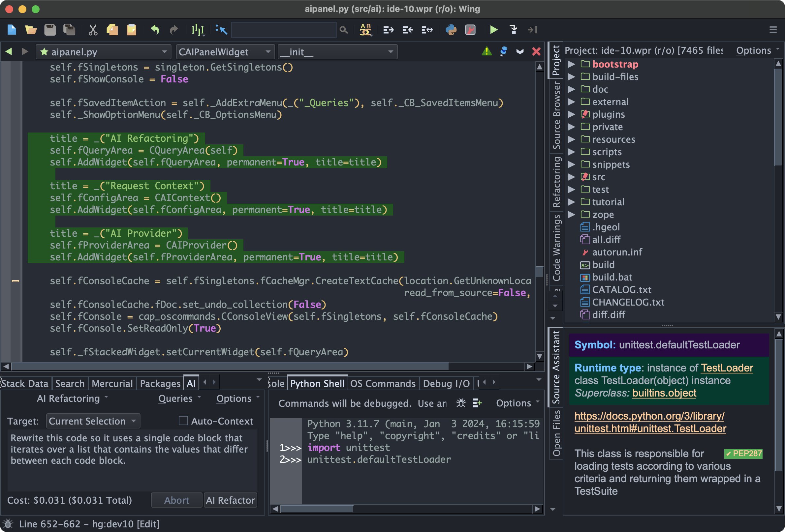Enable the Auto-Context checkbox
The height and width of the screenshot is (532, 785).
[183, 421]
